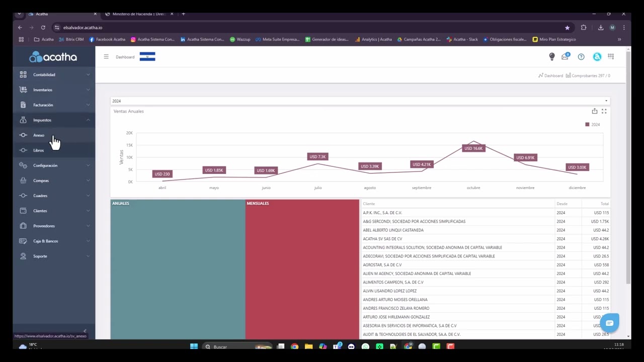Image resolution: width=644 pixels, height=362 pixels.
Task: Expand the Contabilidad menu chevron
Action: 88,74
